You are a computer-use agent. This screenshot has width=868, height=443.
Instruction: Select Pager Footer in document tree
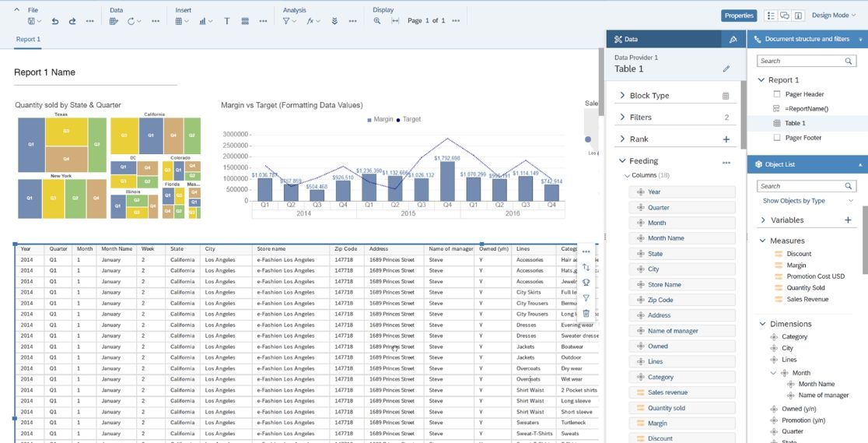tap(803, 138)
